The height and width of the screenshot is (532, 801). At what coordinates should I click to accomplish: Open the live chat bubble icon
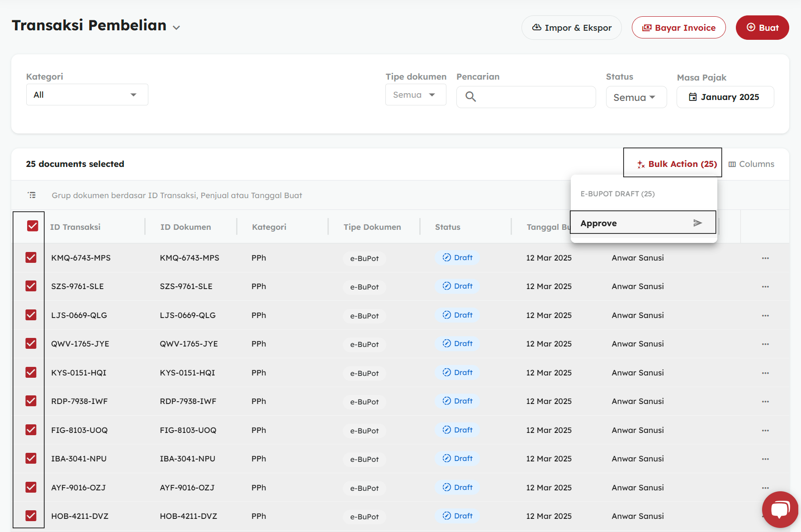point(780,509)
